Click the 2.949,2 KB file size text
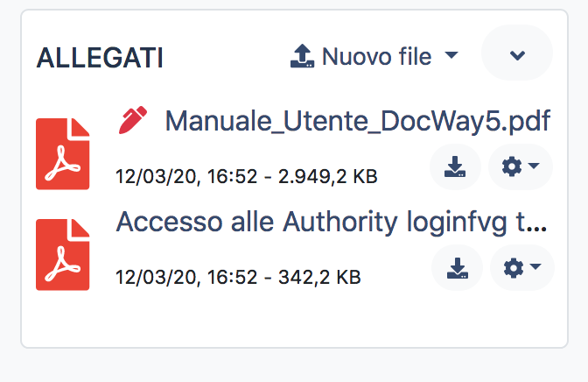The width and height of the screenshot is (588, 382). pos(327,177)
